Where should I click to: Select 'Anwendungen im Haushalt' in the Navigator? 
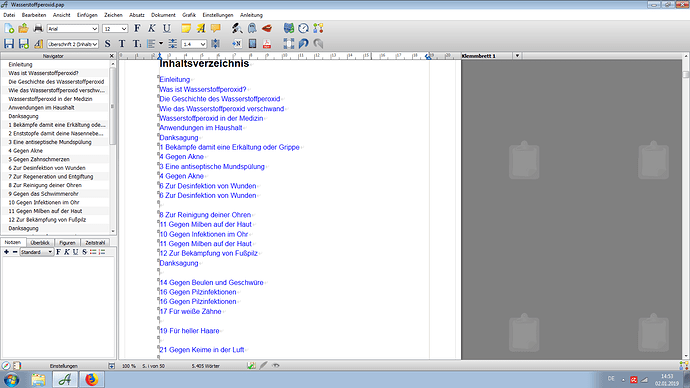tap(41, 107)
